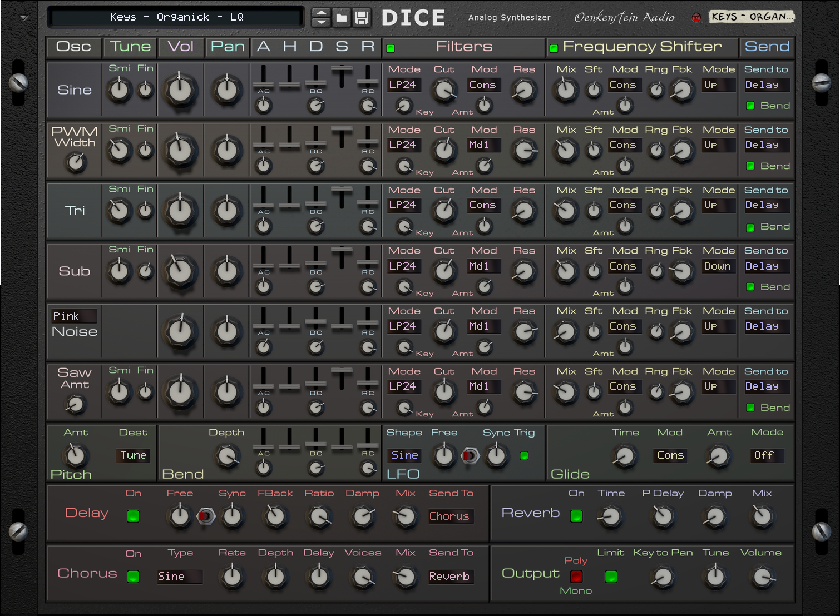Open the LFO Shape Sine selector

(404, 455)
